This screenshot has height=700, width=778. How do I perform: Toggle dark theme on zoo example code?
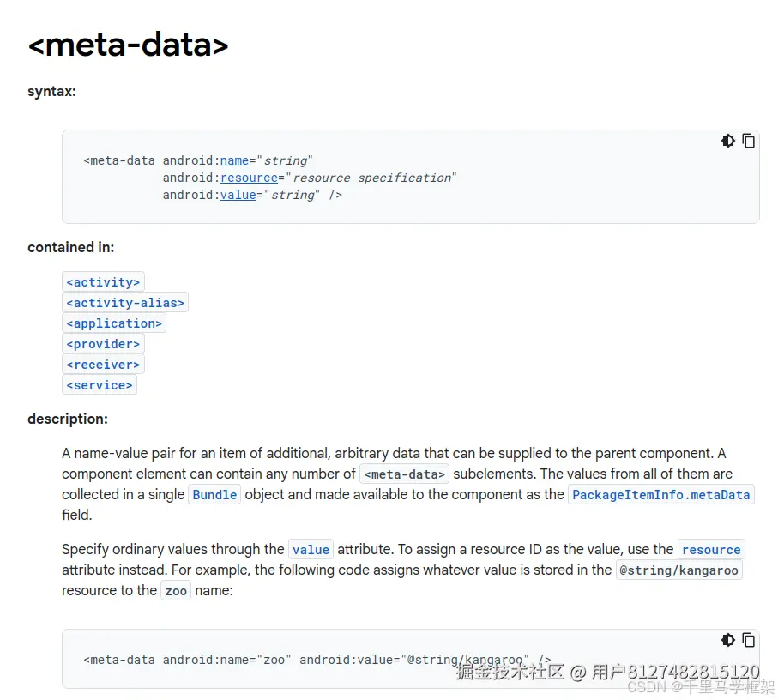point(728,640)
